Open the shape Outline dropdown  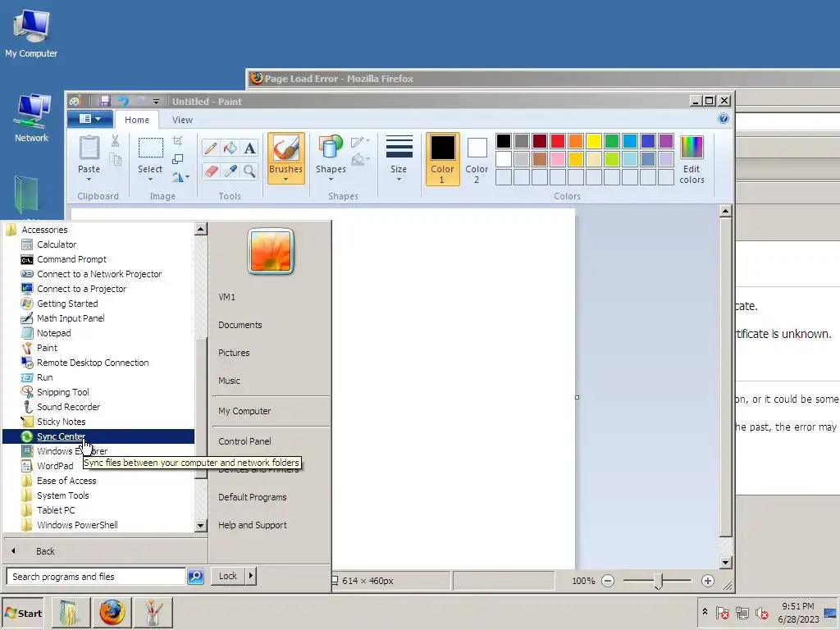coord(361,142)
